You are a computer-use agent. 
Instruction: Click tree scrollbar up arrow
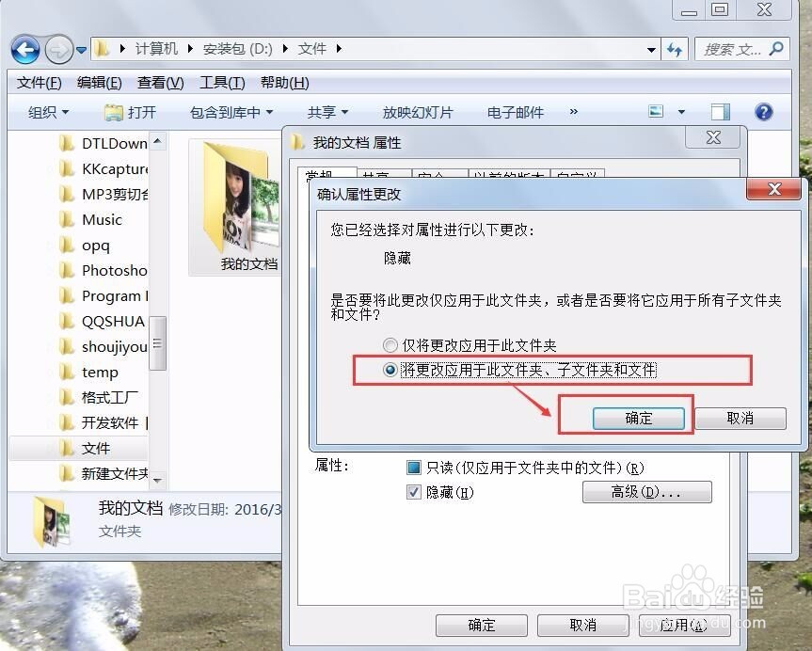click(x=158, y=141)
